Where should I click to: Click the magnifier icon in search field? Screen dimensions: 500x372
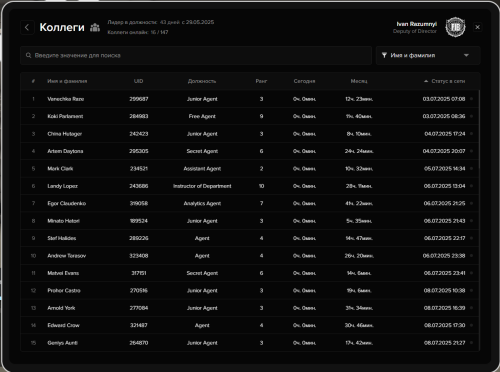point(29,55)
